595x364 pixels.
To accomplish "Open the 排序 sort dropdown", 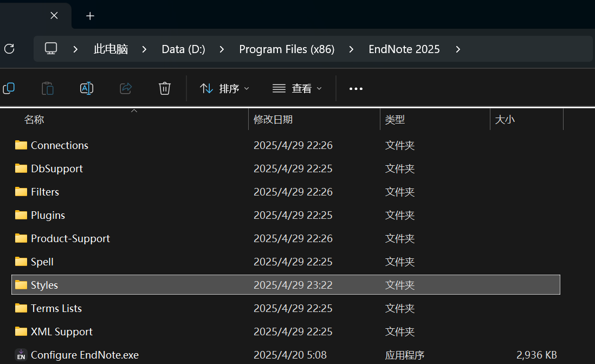I will (225, 89).
